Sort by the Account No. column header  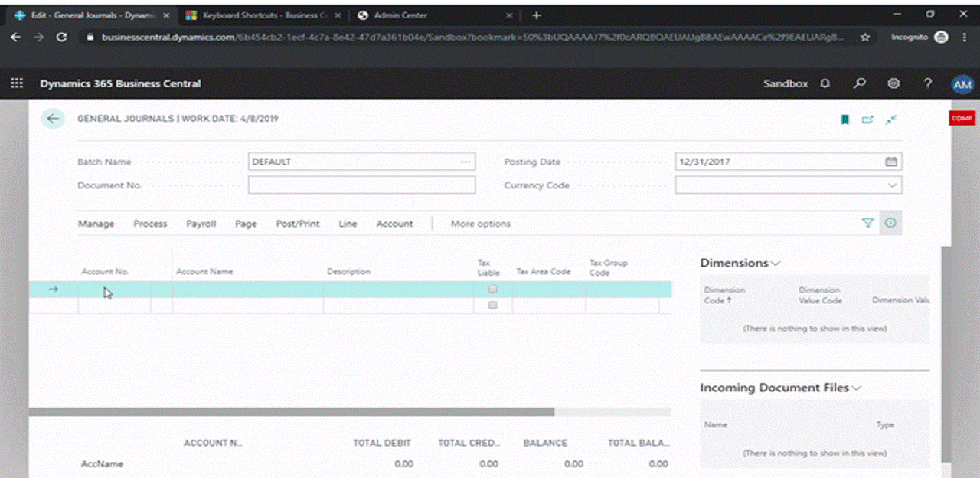click(x=105, y=272)
